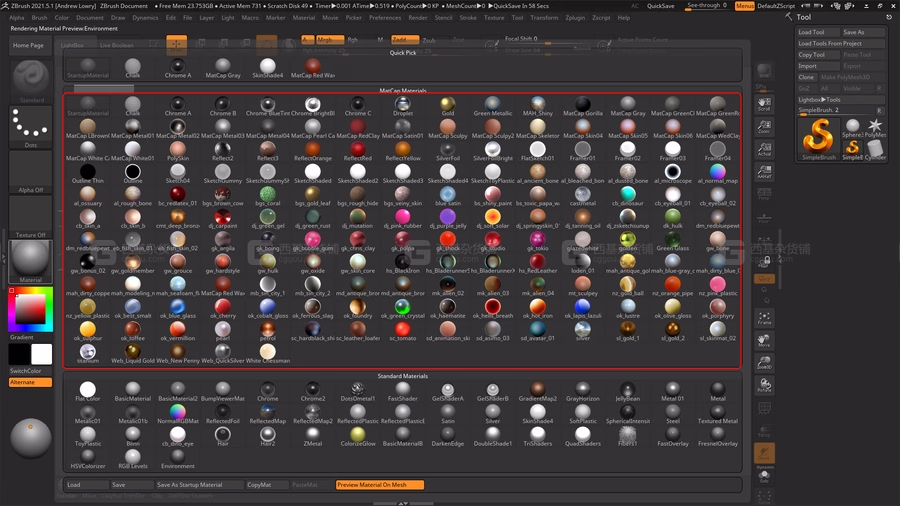
Task: Switch to the Home Page tab
Action: pyautogui.click(x=28, y=45)
